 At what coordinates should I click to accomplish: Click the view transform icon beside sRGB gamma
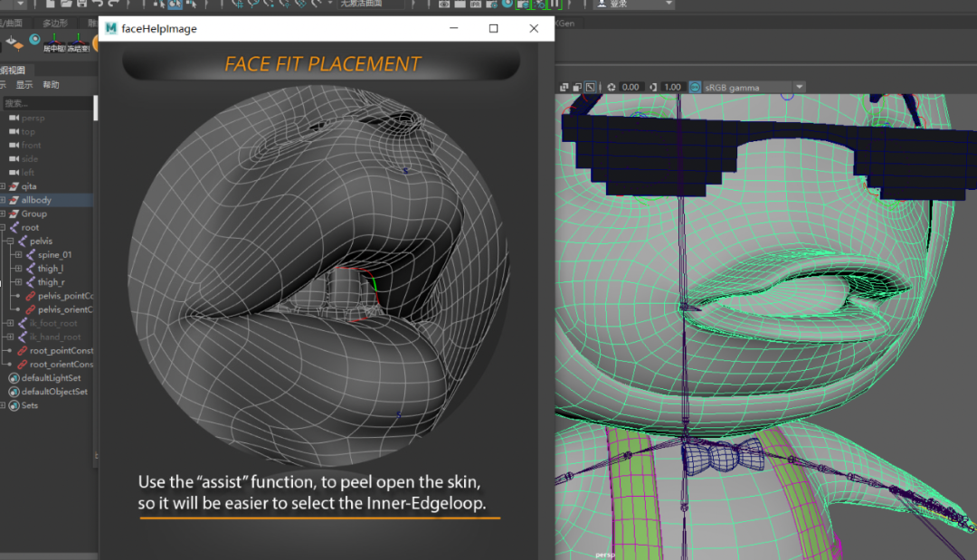click(695, 88)
